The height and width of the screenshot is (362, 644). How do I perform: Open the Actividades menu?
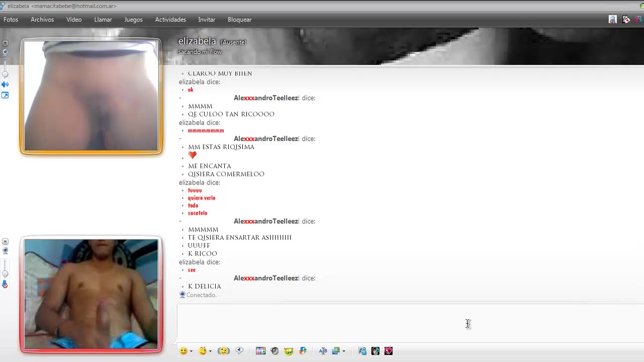(x=170, y=20)
